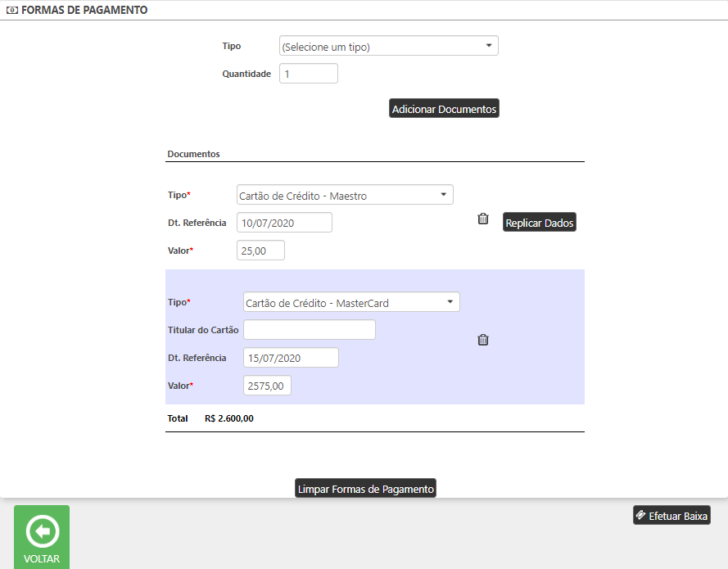This screenshot has height=569, width=728.
Task: Select the 25,00 value field
Action: pos(260,251)
